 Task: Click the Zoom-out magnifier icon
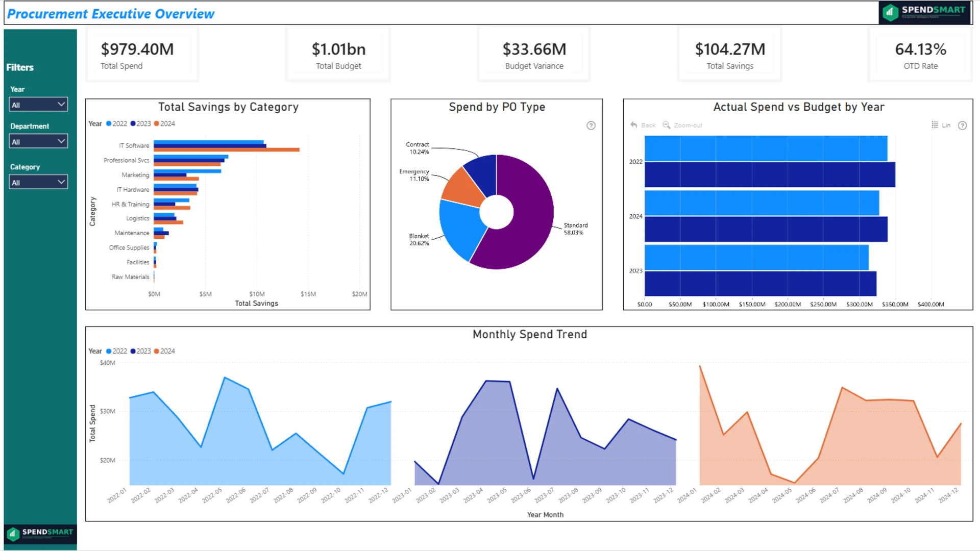click(x=667, y=125)
